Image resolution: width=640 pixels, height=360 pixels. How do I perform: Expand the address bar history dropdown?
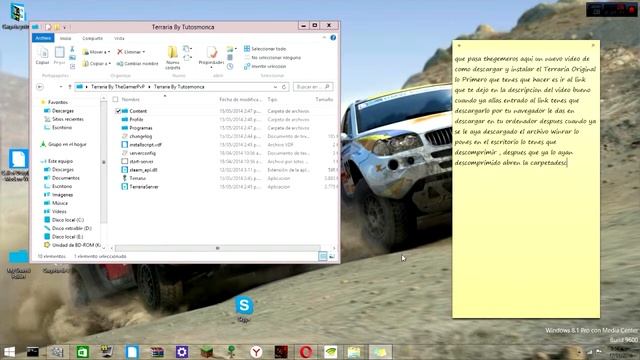pyautogui.click(x=275, y=87)
